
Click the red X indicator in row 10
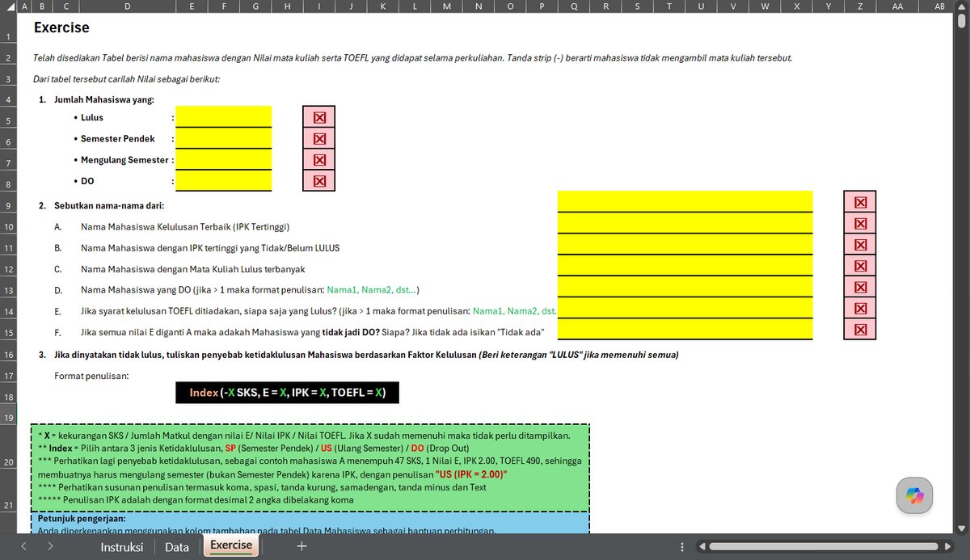860,223
